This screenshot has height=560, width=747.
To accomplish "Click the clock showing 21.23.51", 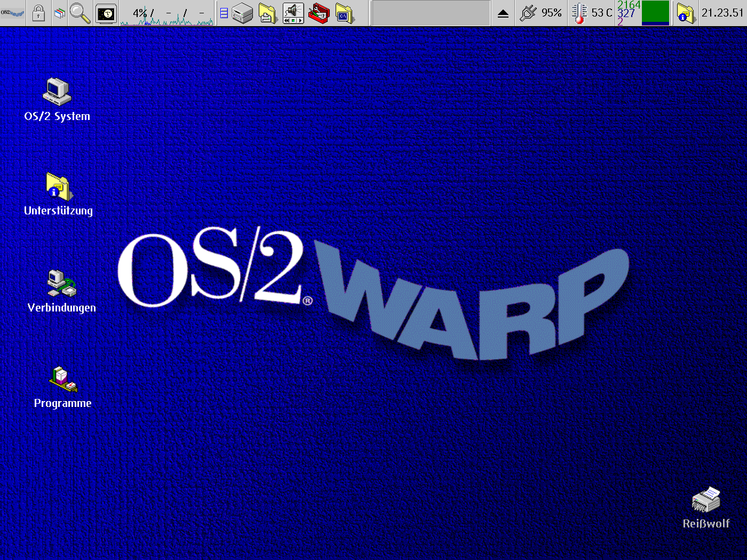I will [x=722, y=13].
